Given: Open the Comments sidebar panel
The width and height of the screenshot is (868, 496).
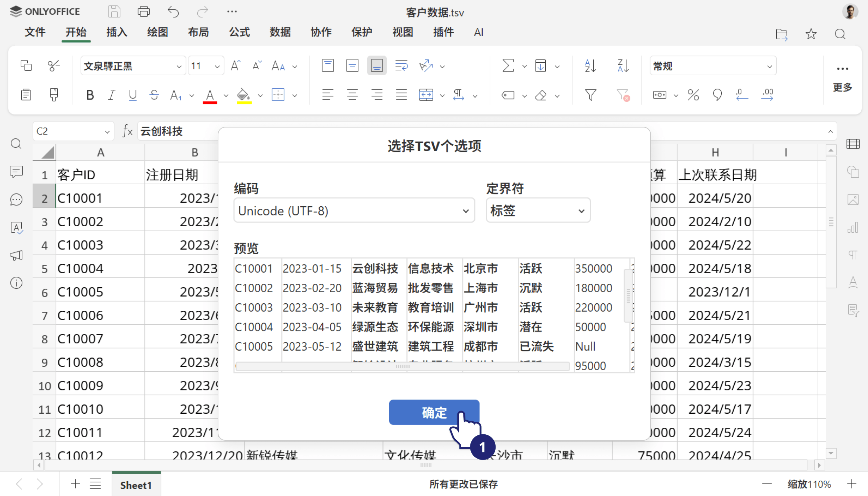Looking at the screenshot, I should pyautogui.click(x=16, y=172).
